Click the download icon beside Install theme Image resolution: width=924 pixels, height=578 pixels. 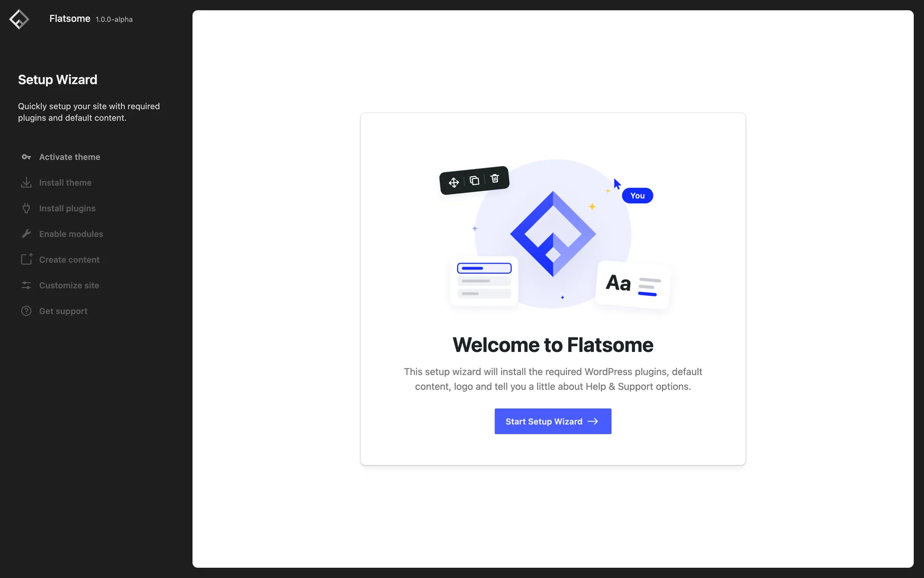[26, 182]
